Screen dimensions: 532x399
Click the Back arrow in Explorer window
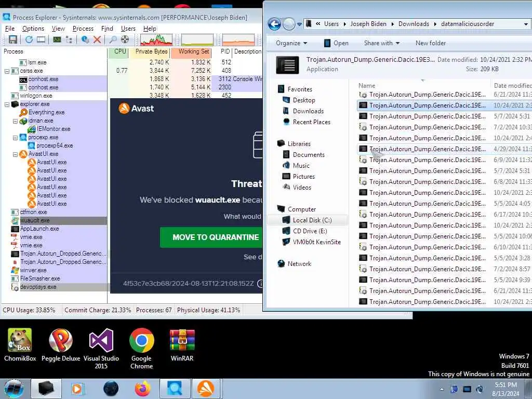point(274,24)
